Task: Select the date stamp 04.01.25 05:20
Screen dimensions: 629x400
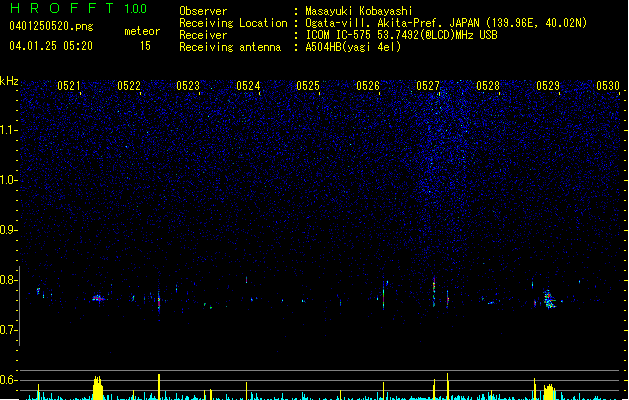Action: pyautogui.click(x=51, y=46)
